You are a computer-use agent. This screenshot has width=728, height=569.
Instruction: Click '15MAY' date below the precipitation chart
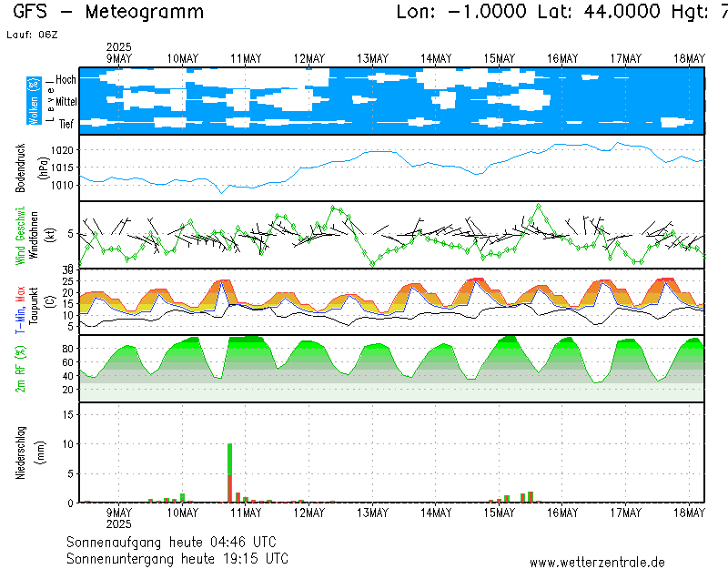pyautogui.click(x=499, y=513)
